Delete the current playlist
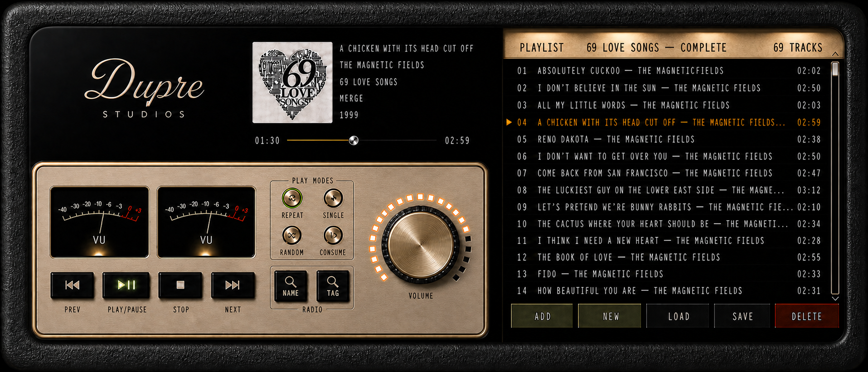This screenshot has width=868, height=372. (x=807, y=316)
